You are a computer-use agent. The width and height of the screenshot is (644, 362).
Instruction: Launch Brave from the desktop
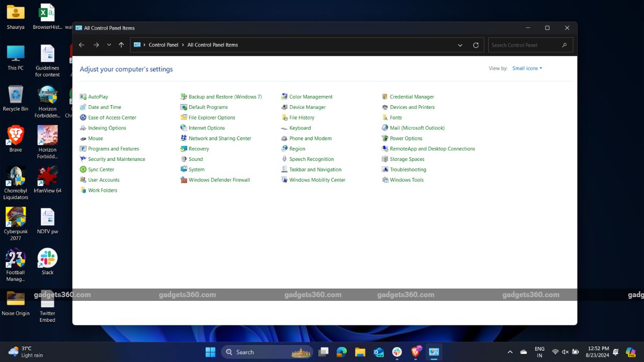pyautogui.click(x=15, y=135)
